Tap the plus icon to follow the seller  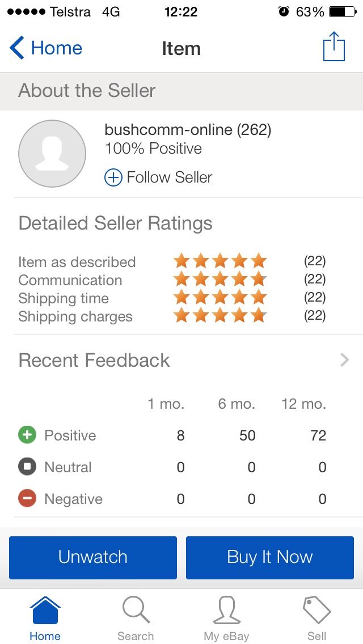pyautogui.click(x=113, y=177)
